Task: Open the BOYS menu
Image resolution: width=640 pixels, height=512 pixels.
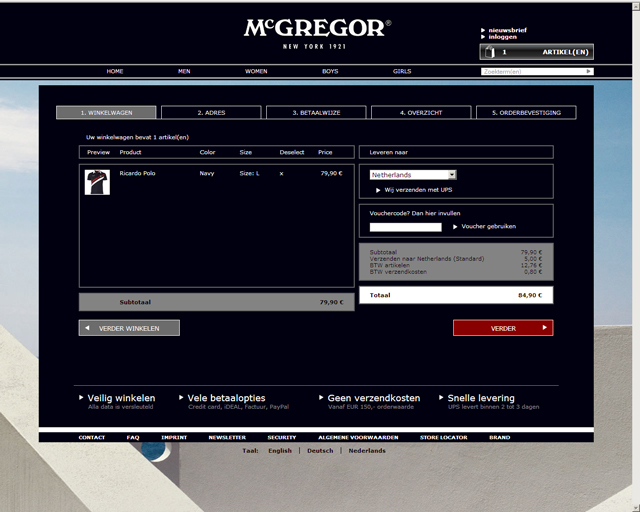Action: click(x=330, y=71)
